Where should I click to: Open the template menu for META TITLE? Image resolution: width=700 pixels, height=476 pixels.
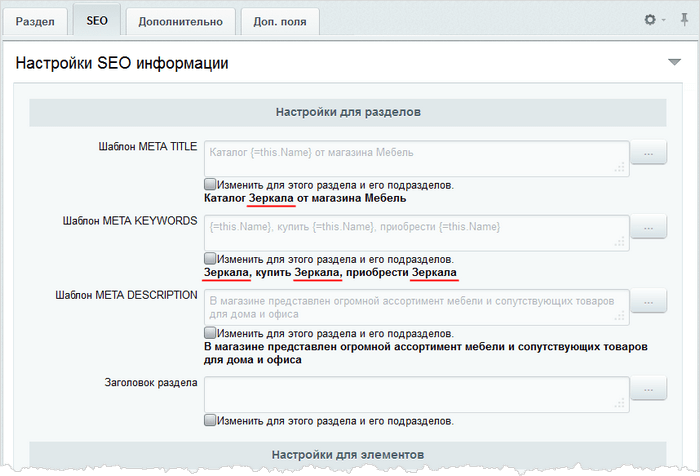[650, 153]
